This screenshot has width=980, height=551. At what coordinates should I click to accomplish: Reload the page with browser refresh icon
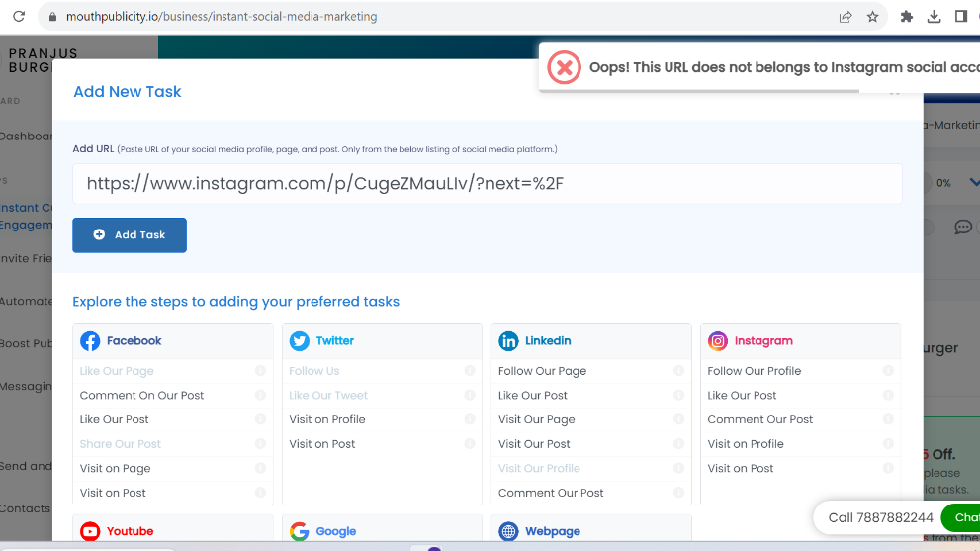[x=19, y=17]
